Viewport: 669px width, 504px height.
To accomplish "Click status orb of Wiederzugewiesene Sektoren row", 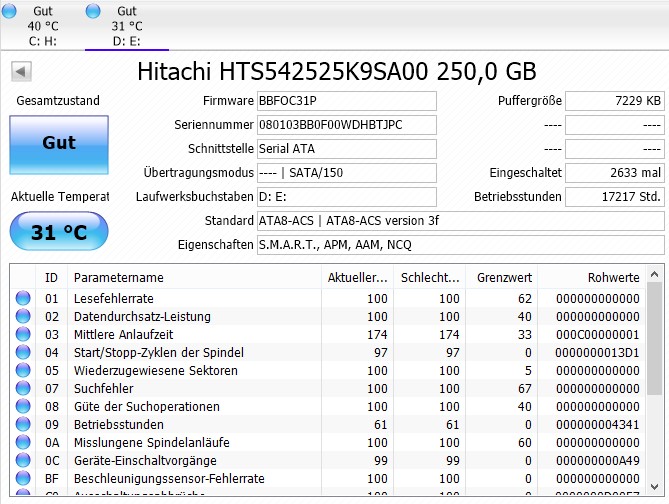I will point(23,370).
